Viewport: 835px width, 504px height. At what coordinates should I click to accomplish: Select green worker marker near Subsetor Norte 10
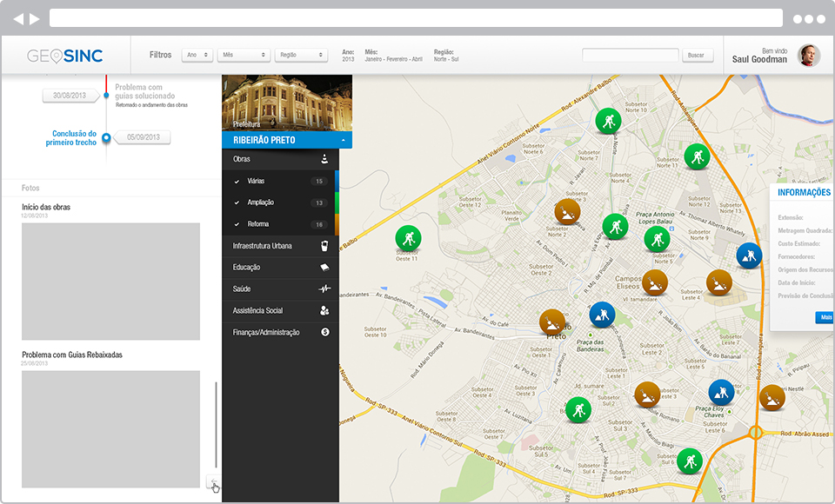pyautogui.click(x=608, y=121)
